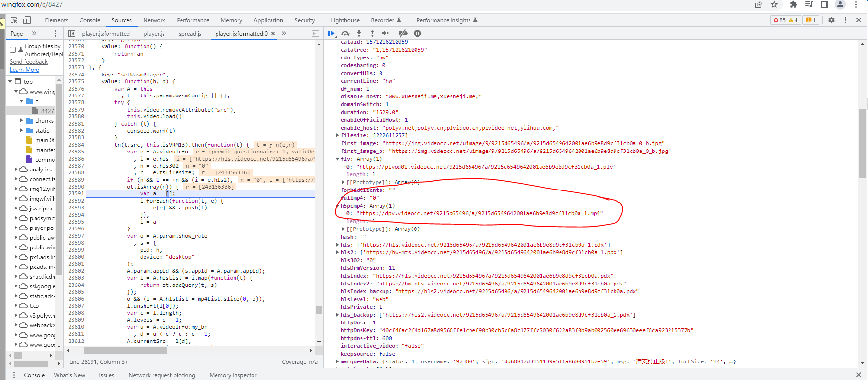This screenshot has height=380, width=868.
Task: Expand the filesize array in scope
Action: coord(338,135)
